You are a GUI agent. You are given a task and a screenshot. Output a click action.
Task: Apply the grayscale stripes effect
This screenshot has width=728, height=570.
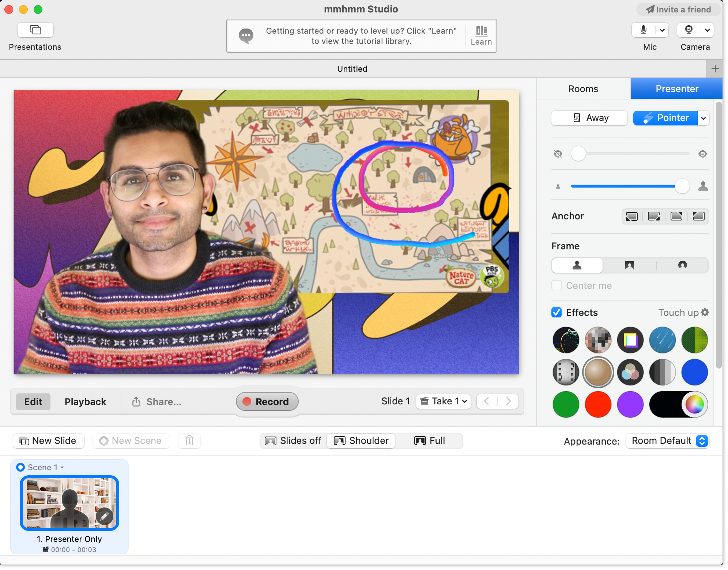click(x=662, y=372)
